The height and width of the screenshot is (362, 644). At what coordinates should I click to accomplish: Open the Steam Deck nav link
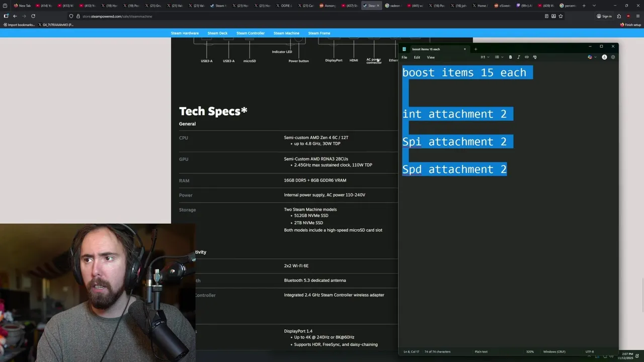point(217,33)
